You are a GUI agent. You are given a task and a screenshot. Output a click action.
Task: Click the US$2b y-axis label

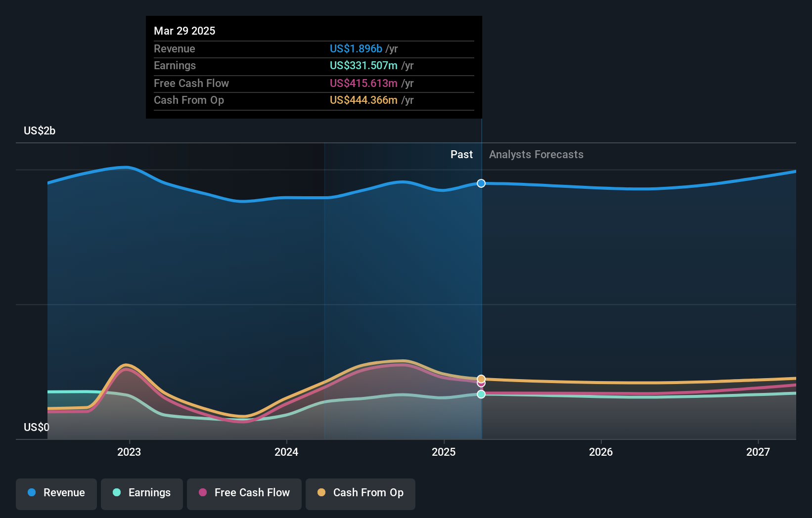click(40, 131)
